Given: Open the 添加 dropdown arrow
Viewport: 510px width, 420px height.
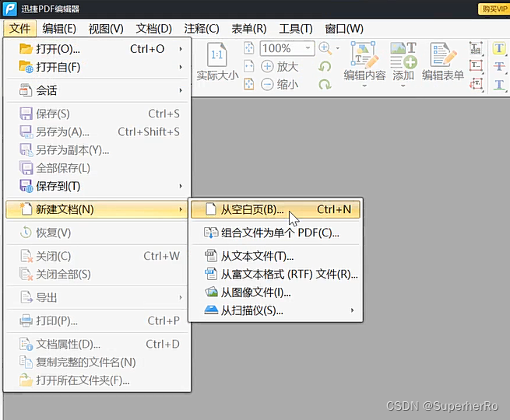Looking at the screenshot, I should [x=403, y=86].
